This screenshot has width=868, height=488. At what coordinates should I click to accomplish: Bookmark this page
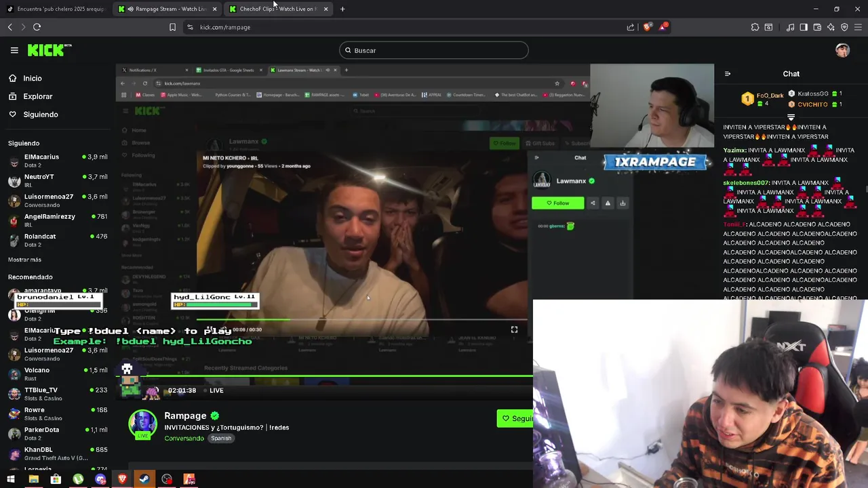point(172,27)
